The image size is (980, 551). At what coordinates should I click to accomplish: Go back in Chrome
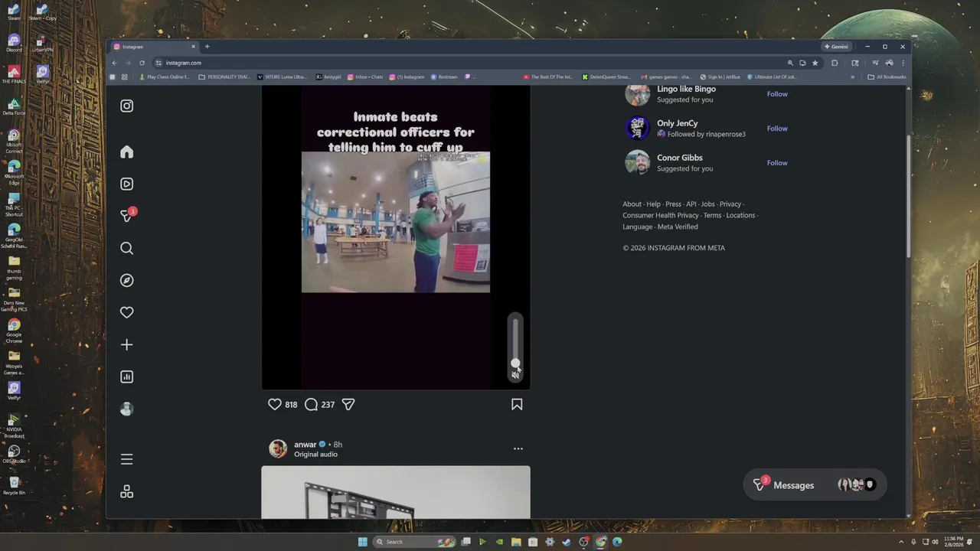point(114,63)
